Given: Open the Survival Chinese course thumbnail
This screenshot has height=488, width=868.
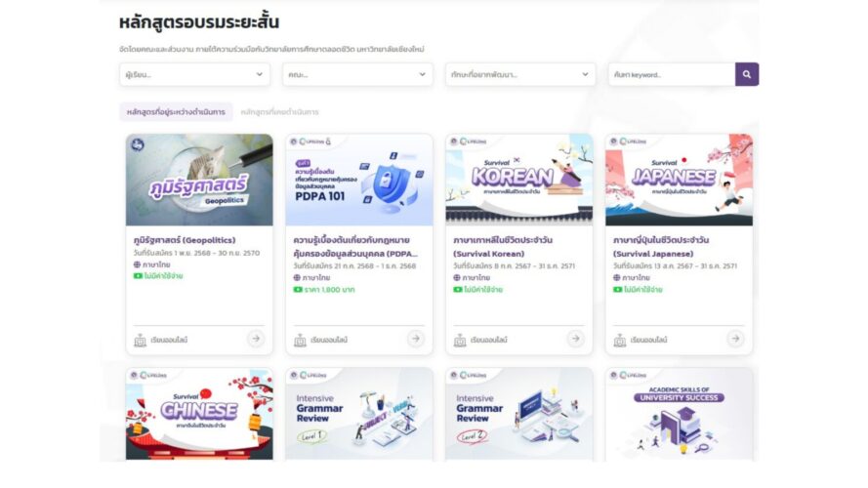Looking at the screenshot, I should click(x=199, y=413).
